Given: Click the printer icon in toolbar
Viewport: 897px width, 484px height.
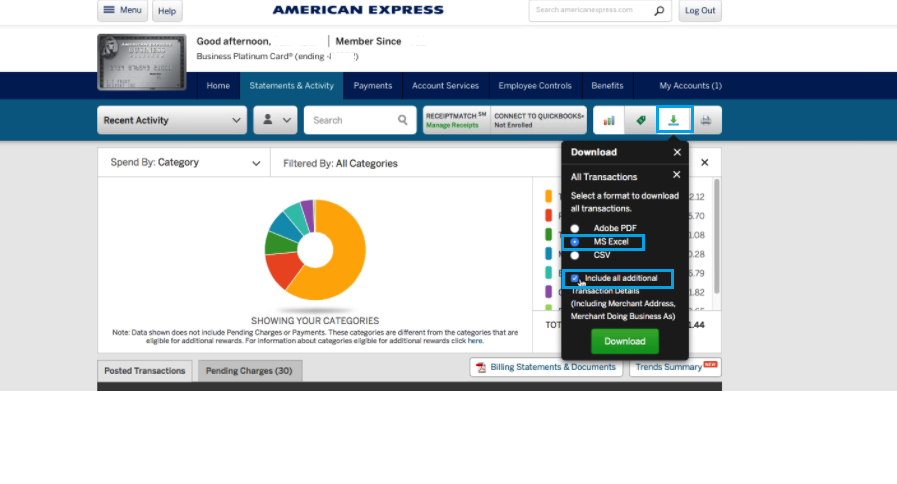Looking at the screenshot, I should click(x=706, y=120).
